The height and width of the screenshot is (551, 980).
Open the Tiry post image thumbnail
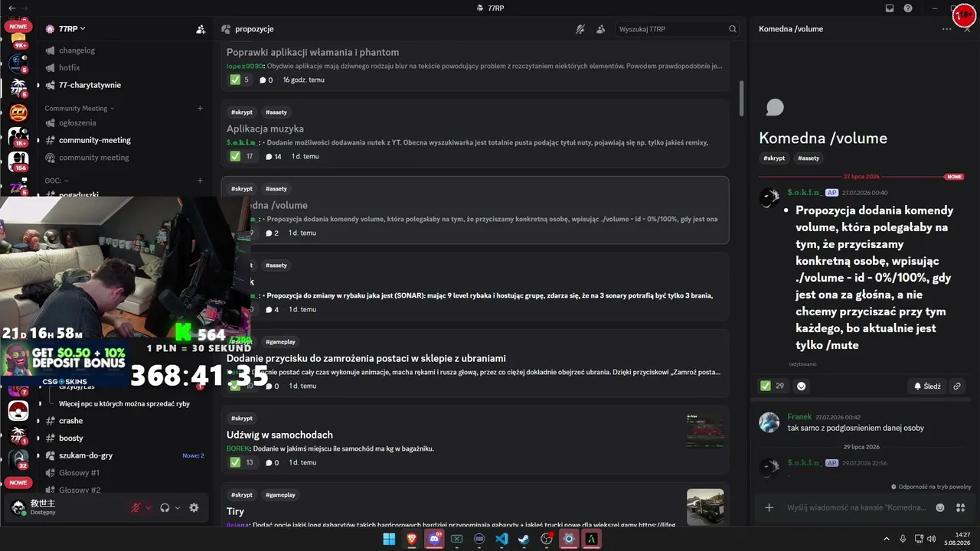point(705,507)
